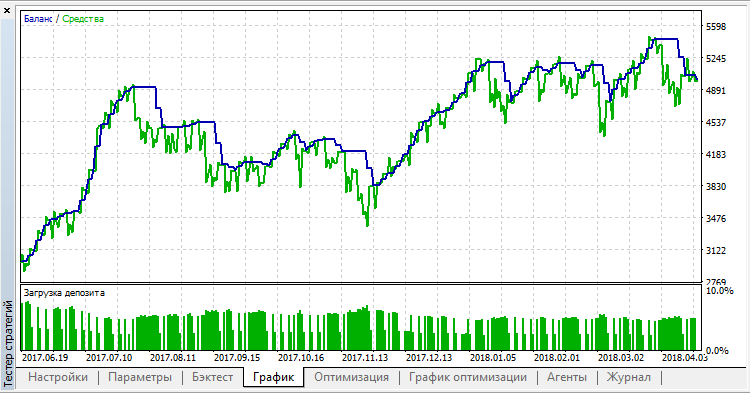
Task: Click the Средства legend label
Action: point(83,19)
